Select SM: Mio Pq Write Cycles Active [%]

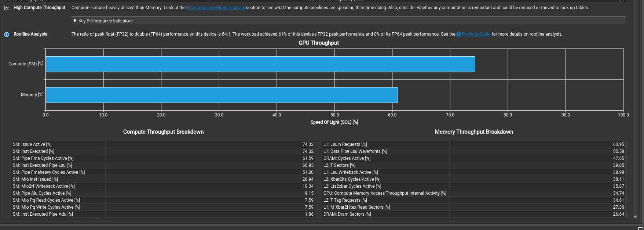[x=163, y=207]
